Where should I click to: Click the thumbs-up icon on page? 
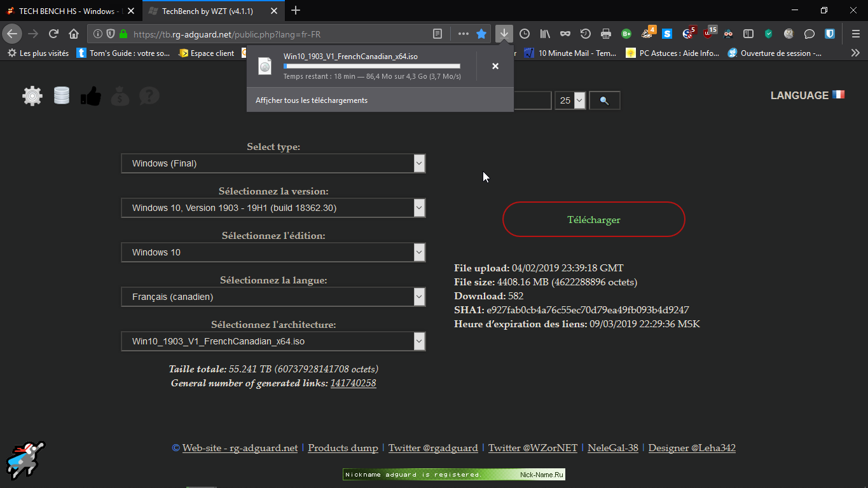[x=91, y=96]
